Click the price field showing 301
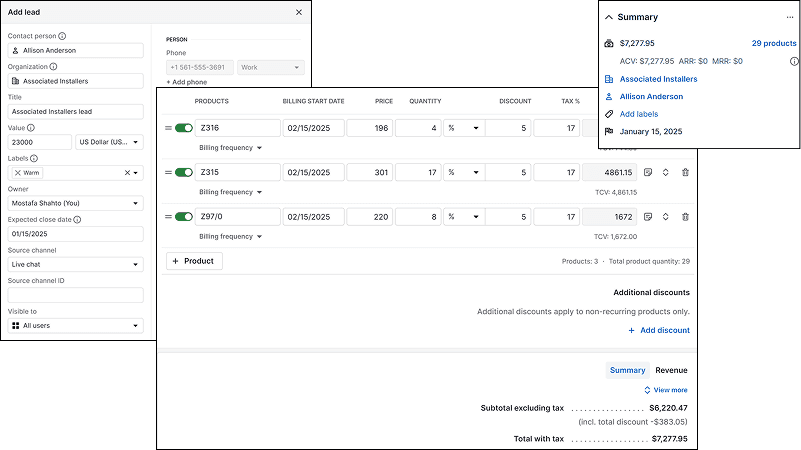801x450 pixels. click(x=370, y=172)
